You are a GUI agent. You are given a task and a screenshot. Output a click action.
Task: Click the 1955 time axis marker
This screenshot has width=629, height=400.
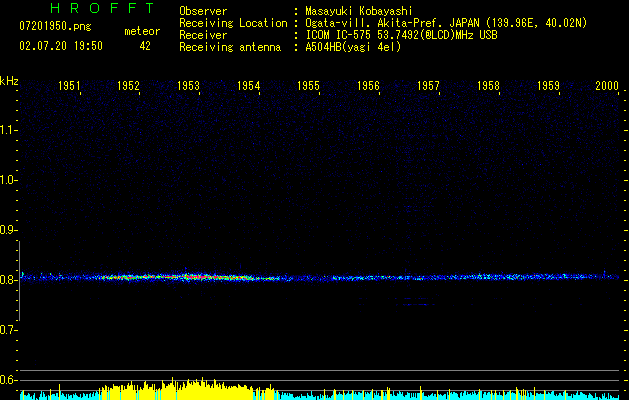[x=308, y=85]
